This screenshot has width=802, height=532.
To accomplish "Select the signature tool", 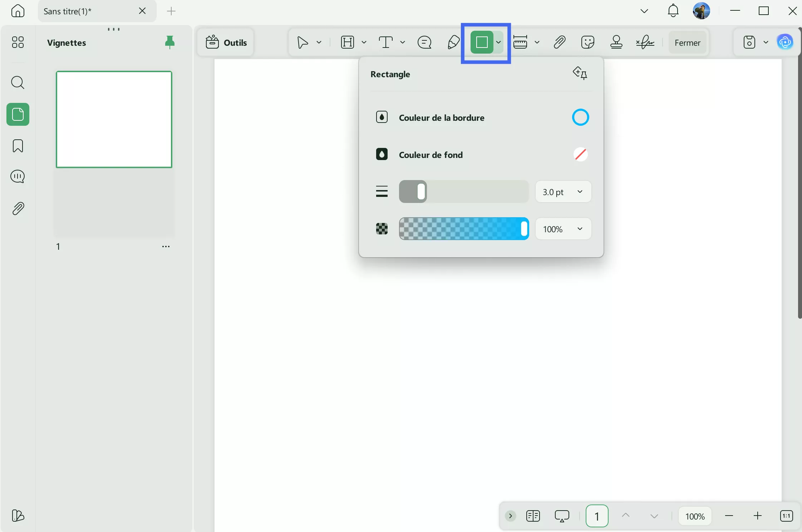I will point(645,42).
